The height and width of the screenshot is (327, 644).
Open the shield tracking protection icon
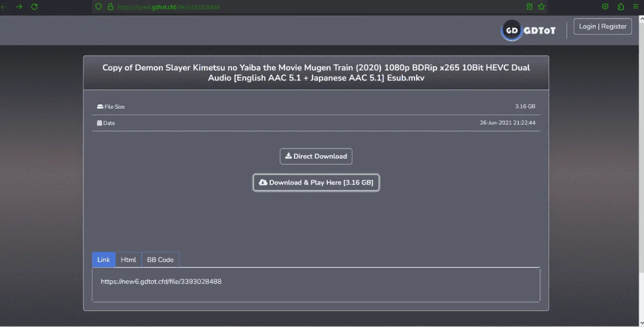pos(98,7)
